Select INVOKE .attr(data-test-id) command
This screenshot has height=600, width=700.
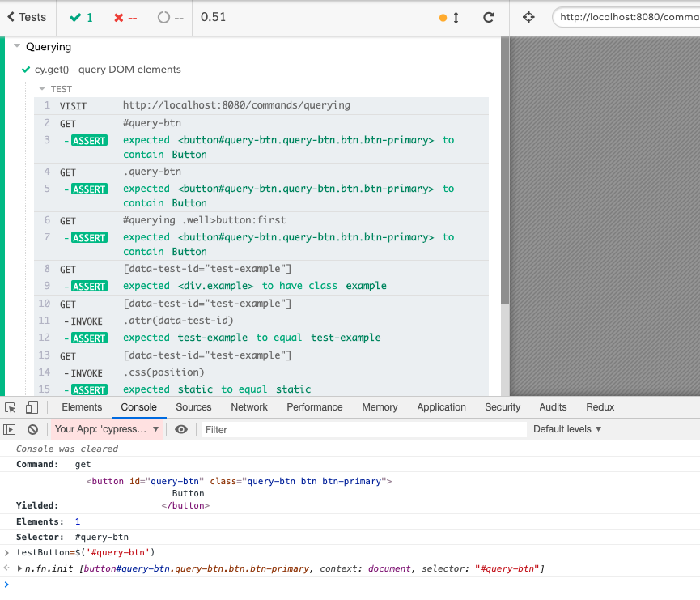[261, 321]
